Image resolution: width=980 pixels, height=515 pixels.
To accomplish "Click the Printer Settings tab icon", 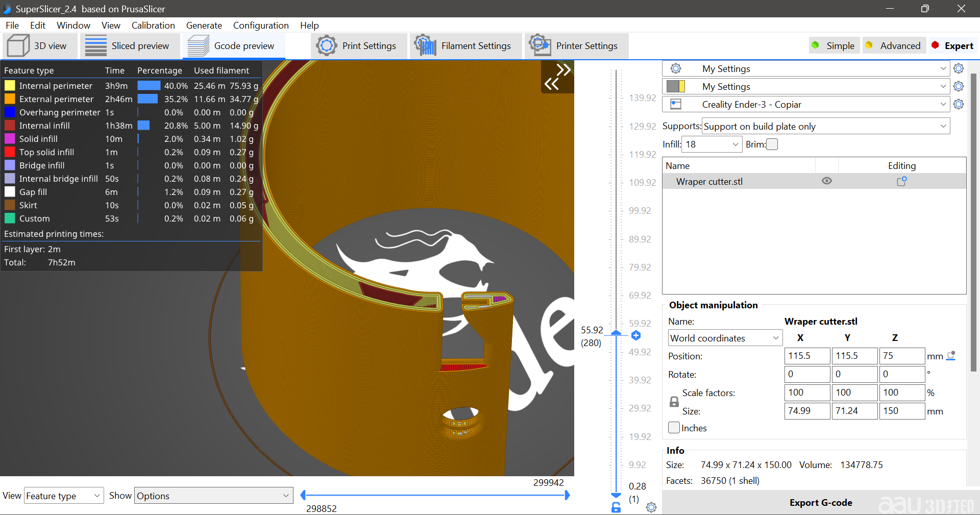I will [x=540, y=45].
